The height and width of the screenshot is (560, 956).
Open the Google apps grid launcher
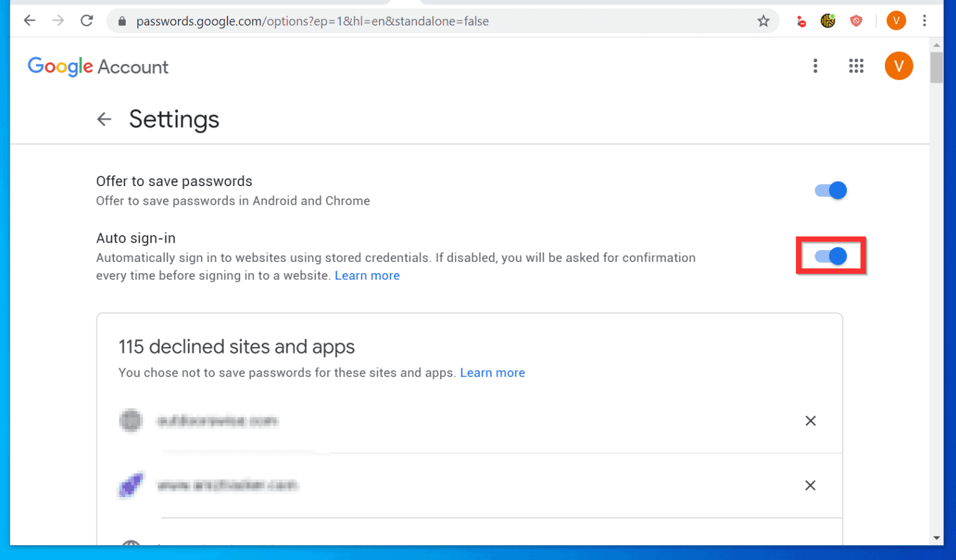pos(856,65)
